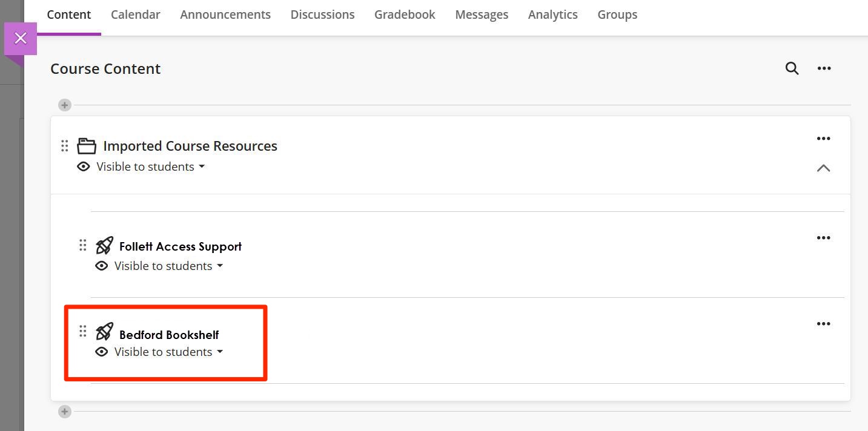This screenshot has height=431, width=868.
Task: Switch to the Gradebook tab
Action: pyautogui.click(x=405, y=15)
